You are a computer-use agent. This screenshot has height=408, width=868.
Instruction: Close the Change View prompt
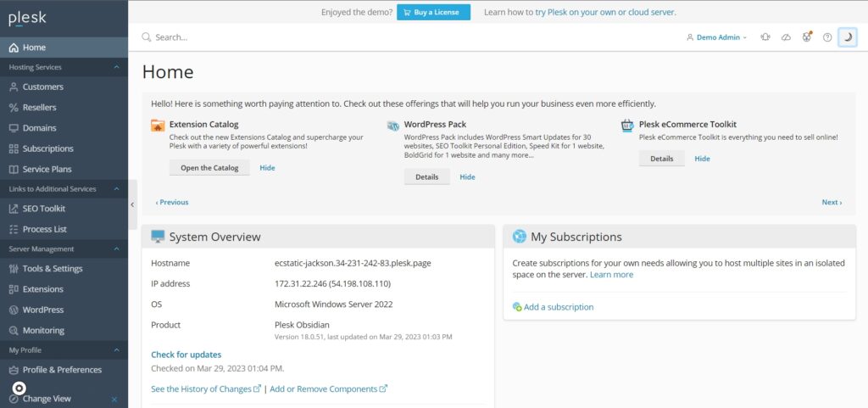(x=114, y=400)
